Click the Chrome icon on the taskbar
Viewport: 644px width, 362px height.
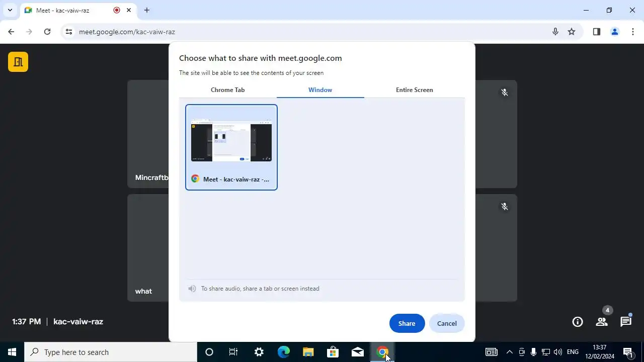382,352
